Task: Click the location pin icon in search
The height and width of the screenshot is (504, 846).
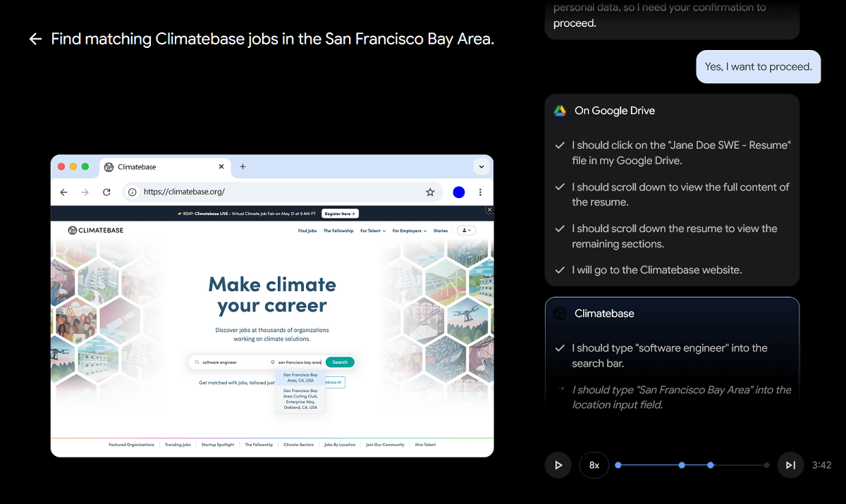Action: [273, 362]
